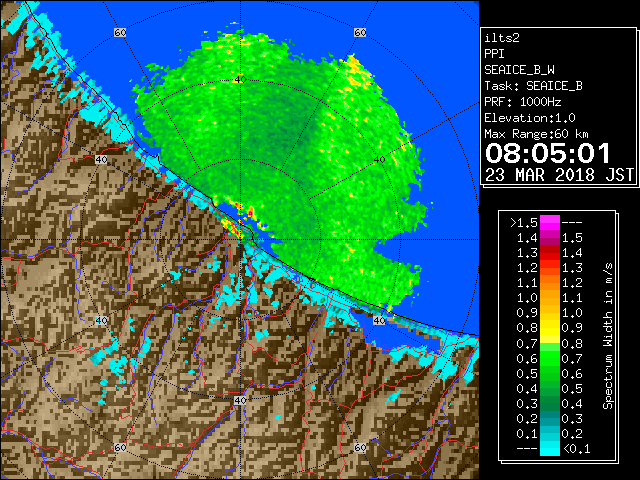Click the 'Spectrum Width in m/s' legend title
640x480 pixels.
[x=608, y=336]
